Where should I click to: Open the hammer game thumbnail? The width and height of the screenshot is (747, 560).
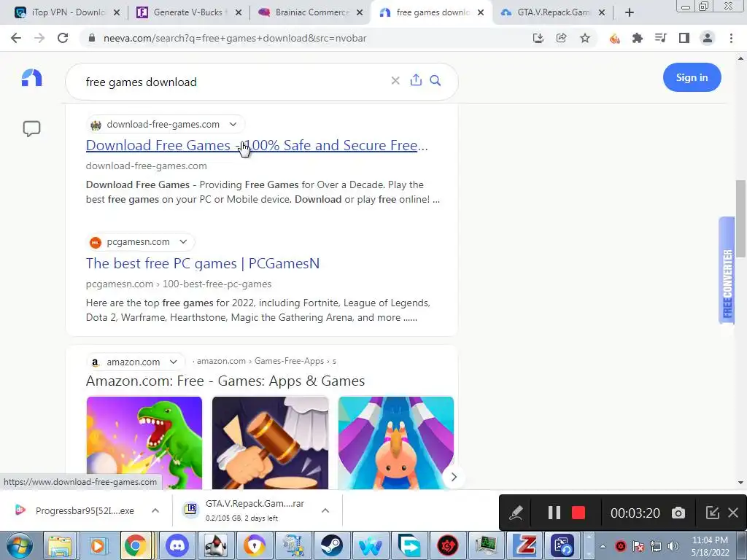coord(270,443)
